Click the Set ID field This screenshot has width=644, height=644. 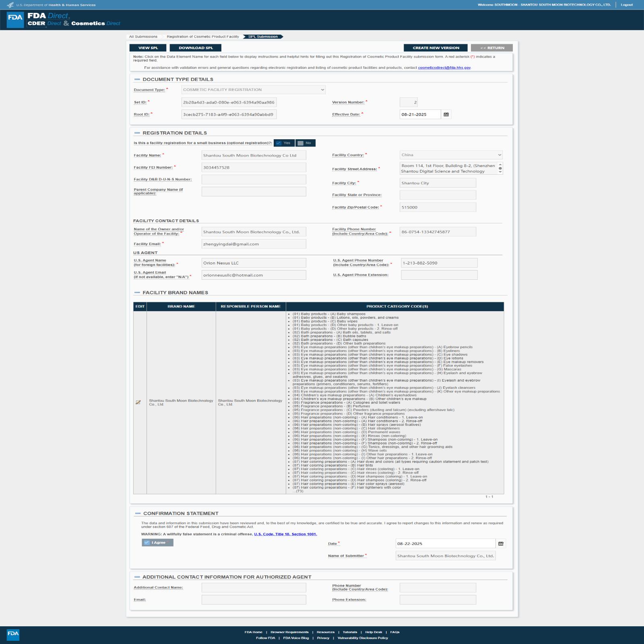(x=229, y=102)
